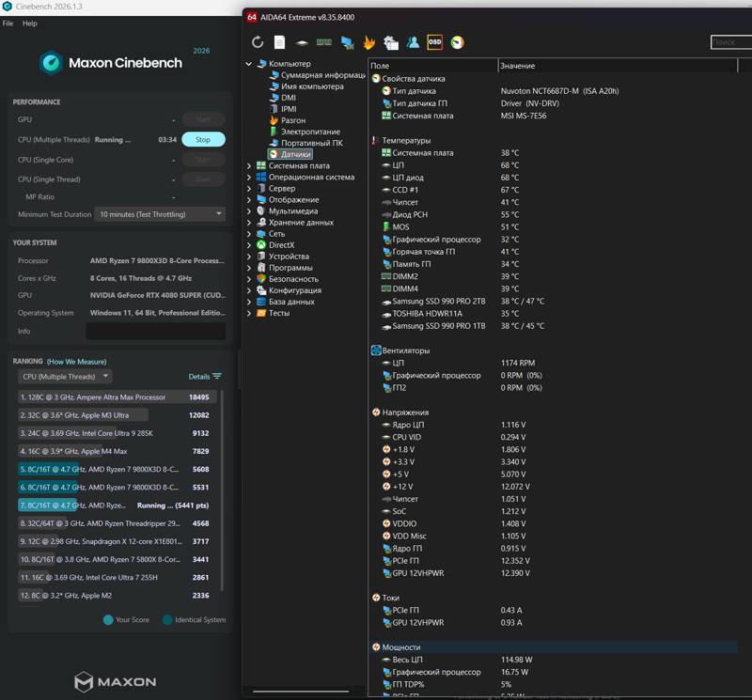Open the Cinebench File menu
Viewport: 752px width, 700px height.
pyautogui.click(x=8, y=23)
